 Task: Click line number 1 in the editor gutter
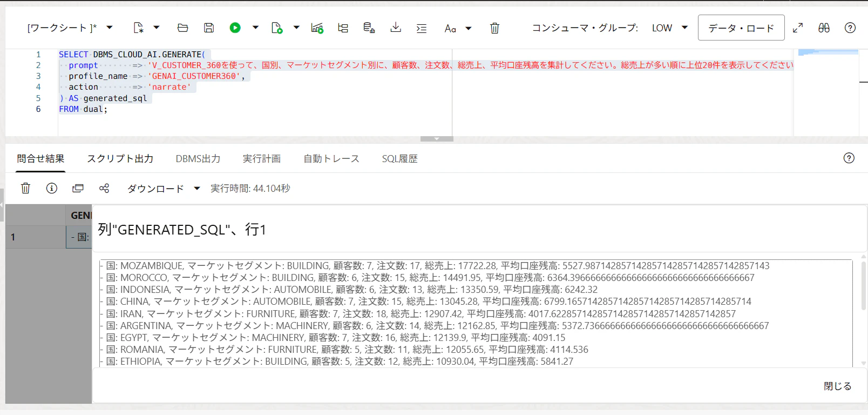[38, 55]
